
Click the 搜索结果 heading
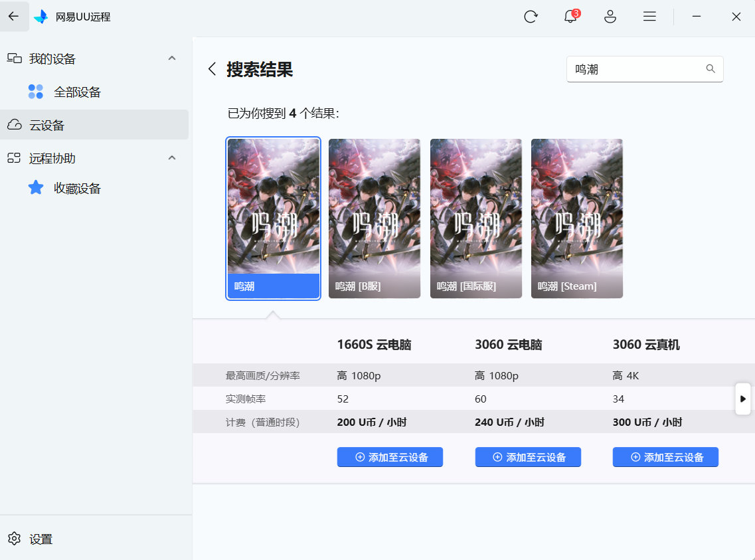click(x=260, y=69)
